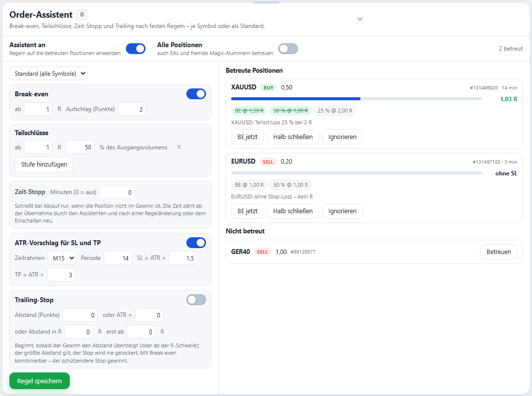Click the '1,03 R' value on XAUUSD
The width and height of the screenshot is (532, 396).
click(x=508, y=99)
